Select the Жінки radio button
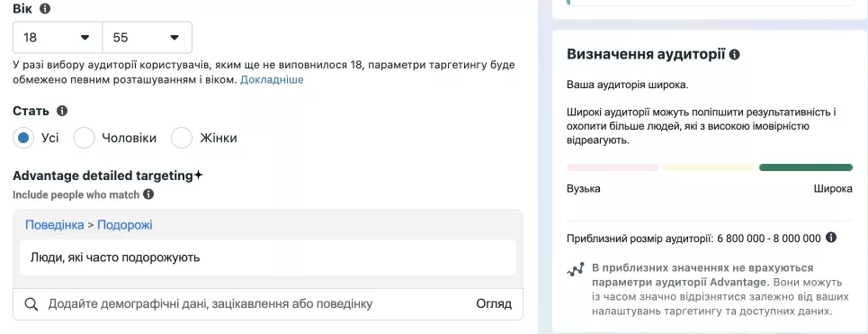Image resolution: width=868 pixels, height=334 pixels. coord(182,138)
